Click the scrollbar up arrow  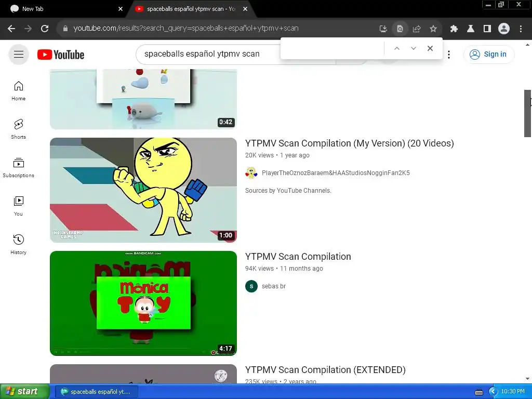pyautogui.click(x=527, y=45)
